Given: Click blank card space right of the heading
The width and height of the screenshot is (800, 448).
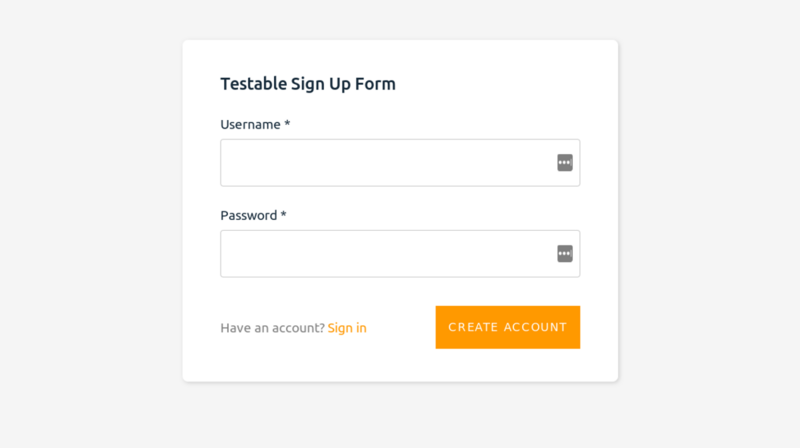Looking at the screenshot, I should click(x=500, y=84).
